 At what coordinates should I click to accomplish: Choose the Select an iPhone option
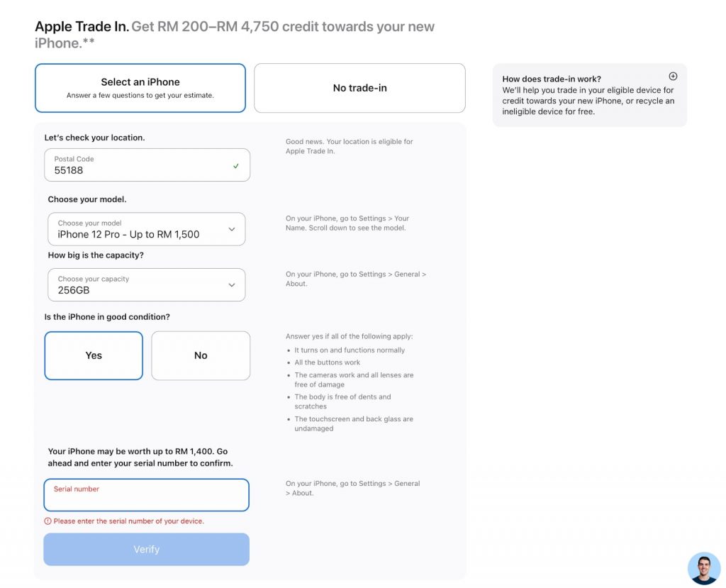pyautogui.click(x=140, y=88)
